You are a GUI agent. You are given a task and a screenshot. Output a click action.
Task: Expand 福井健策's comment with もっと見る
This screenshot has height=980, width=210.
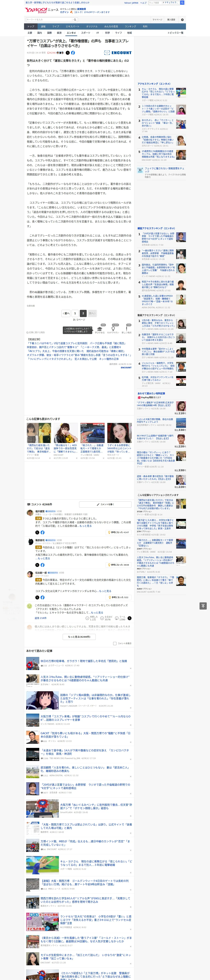coord(86,526)
